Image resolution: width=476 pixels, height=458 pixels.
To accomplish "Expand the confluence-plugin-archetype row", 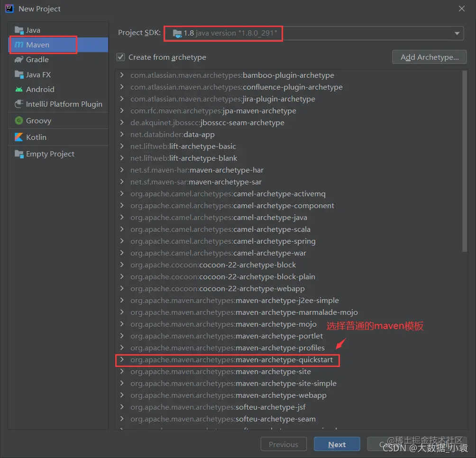I will 122,87.
